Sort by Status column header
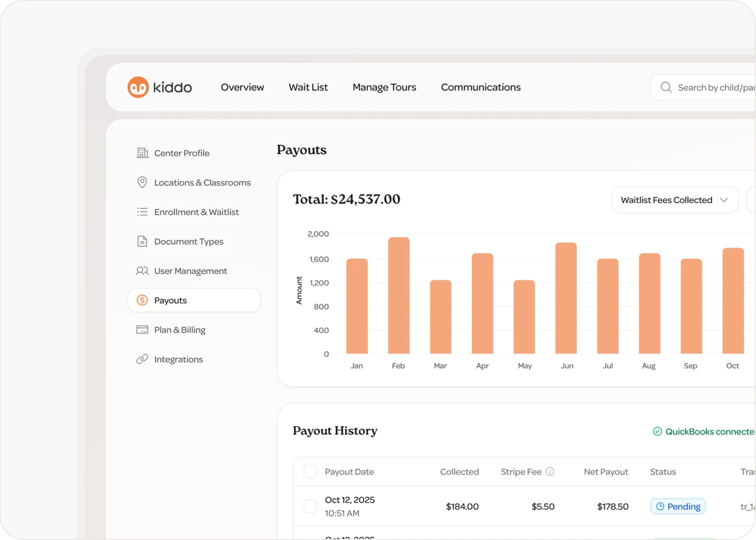This screenshot has height=540, width=756. click(663, 472)
